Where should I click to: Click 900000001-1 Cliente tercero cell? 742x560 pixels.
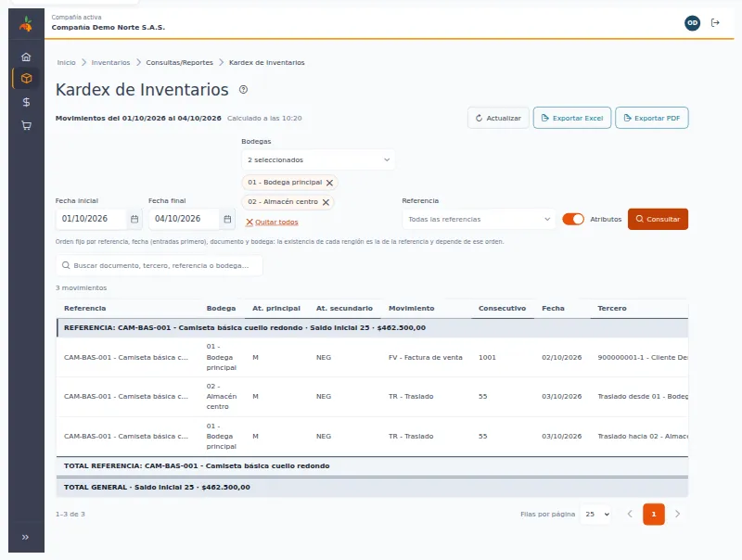pyautogui.click(x=643, y=358)
